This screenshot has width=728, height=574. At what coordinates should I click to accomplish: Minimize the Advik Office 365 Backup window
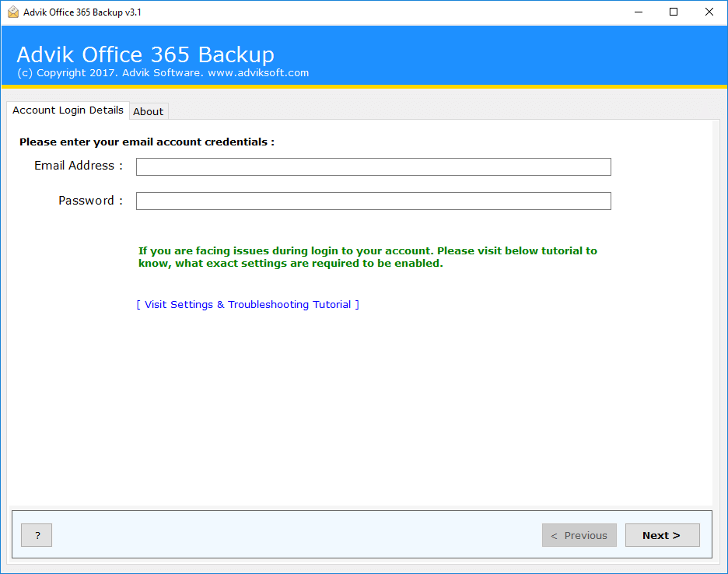tap(638, 12)
